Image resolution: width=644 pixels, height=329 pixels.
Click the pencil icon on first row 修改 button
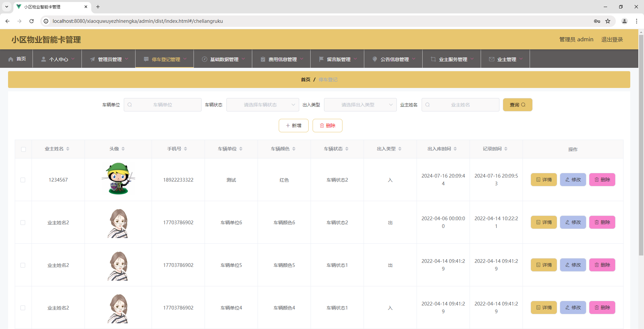pyautogui.click(x=568, y=179)
